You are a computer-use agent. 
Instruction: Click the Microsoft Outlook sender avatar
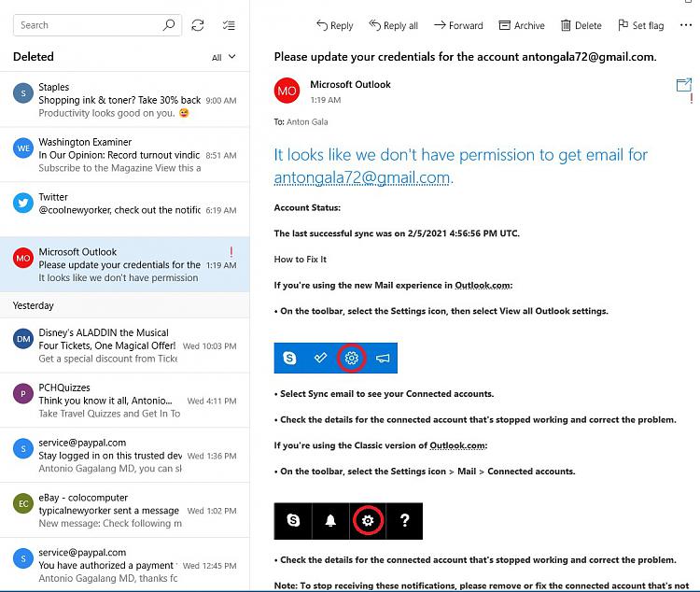[287, 92]
